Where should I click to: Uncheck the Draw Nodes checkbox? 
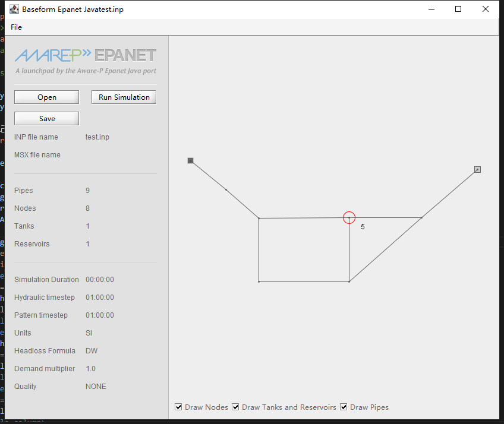click(179, 407)
